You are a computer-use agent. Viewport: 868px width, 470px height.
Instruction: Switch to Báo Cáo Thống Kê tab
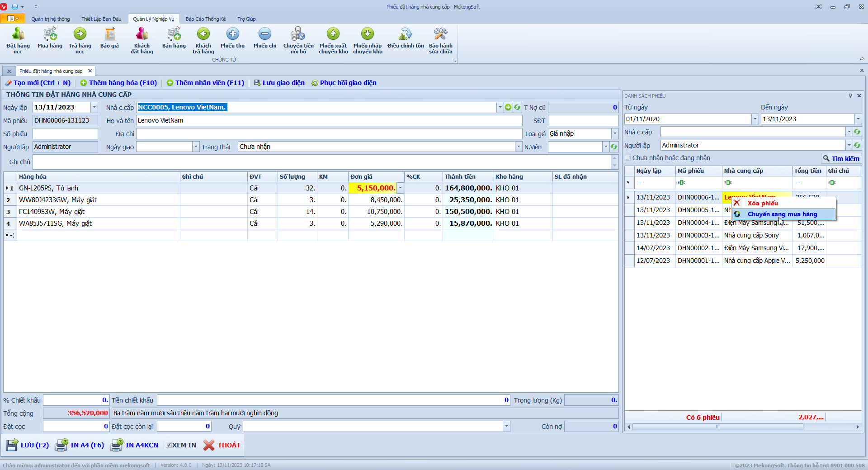(206, 19)
